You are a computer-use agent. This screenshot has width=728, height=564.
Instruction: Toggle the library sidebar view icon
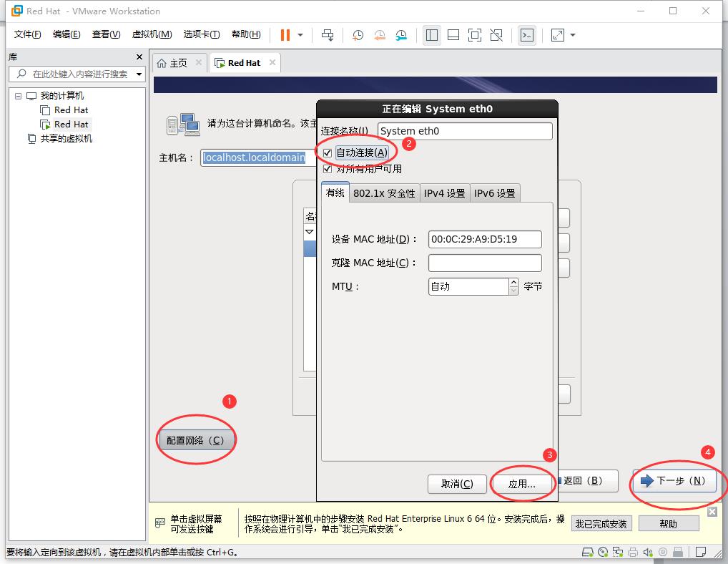pyautogui.click(x=432, y=35)
